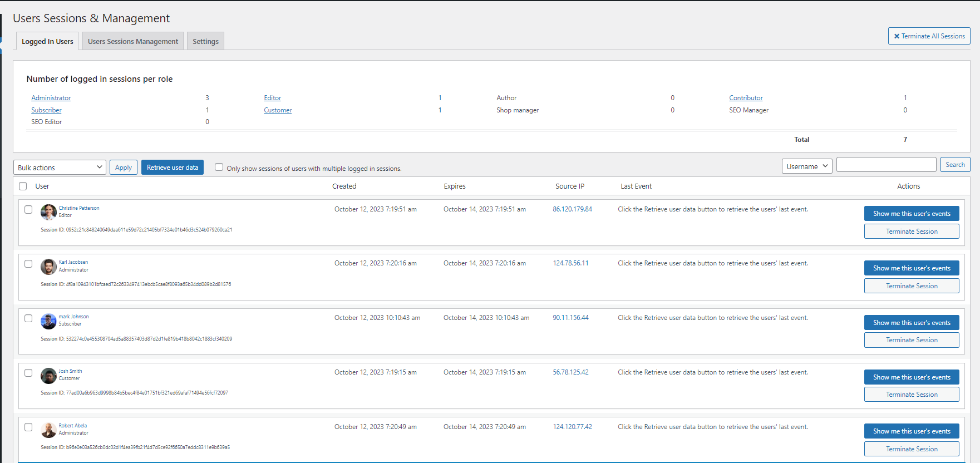Click Karl Jacobsen's avatar image

coord(48,267)
